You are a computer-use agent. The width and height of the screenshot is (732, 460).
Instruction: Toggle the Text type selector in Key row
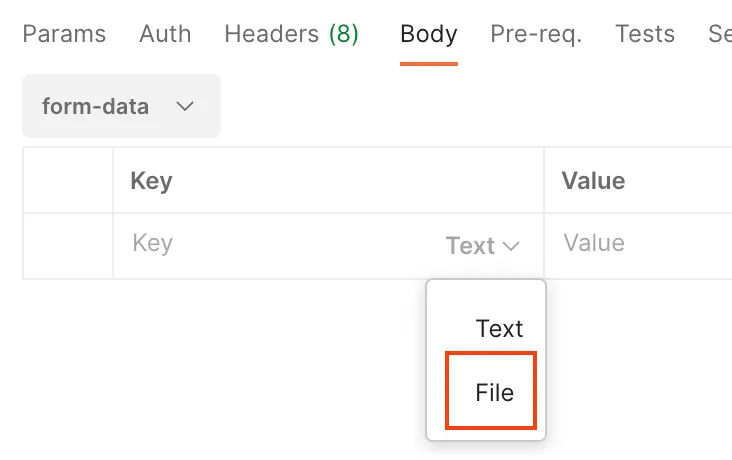point(483,246)
